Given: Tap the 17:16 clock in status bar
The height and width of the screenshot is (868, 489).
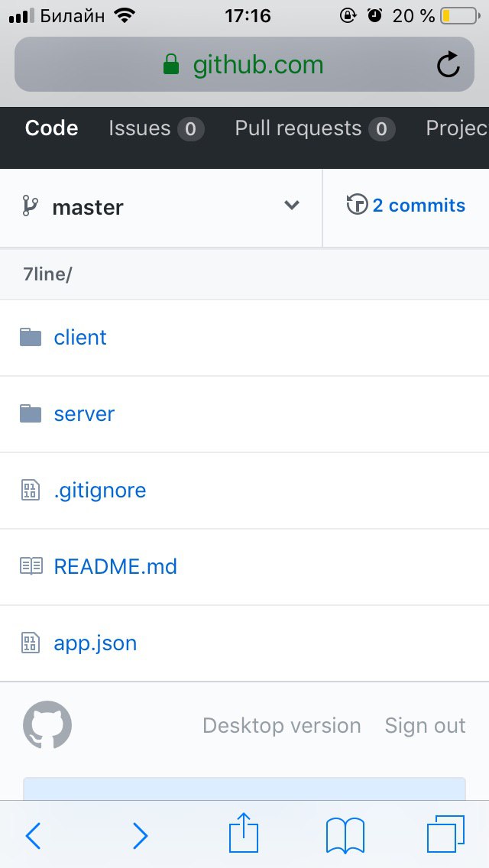Looking at the screenshot, I should [x=248, y=15].
